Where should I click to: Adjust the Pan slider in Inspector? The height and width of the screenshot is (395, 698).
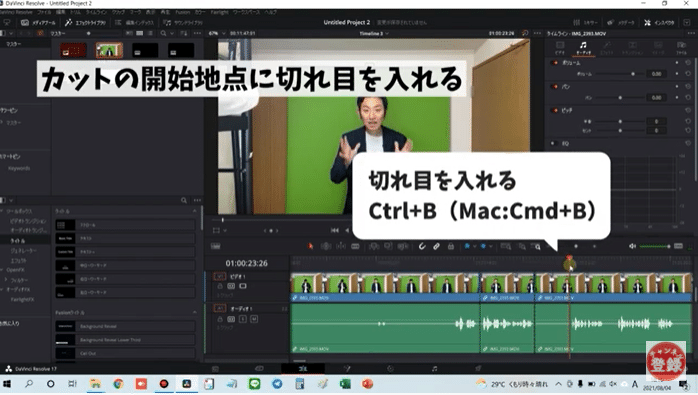coord(620,98)
